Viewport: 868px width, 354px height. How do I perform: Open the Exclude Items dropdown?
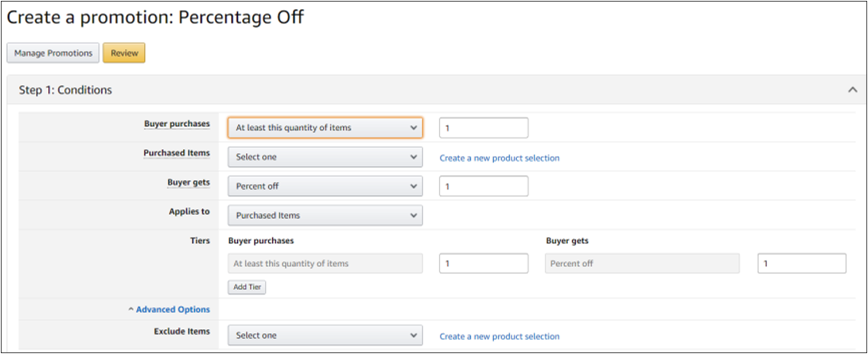325,336
